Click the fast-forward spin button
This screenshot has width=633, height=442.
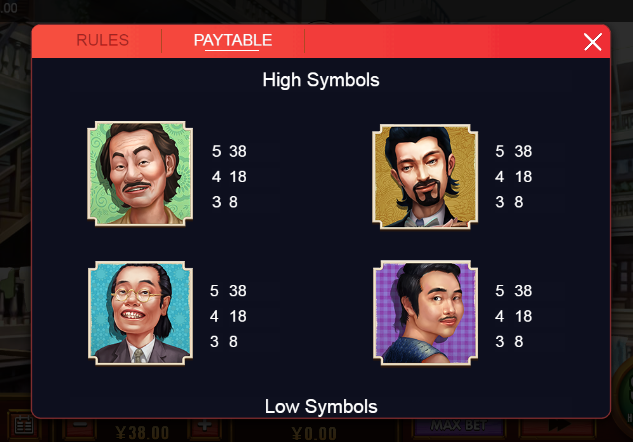557,426
